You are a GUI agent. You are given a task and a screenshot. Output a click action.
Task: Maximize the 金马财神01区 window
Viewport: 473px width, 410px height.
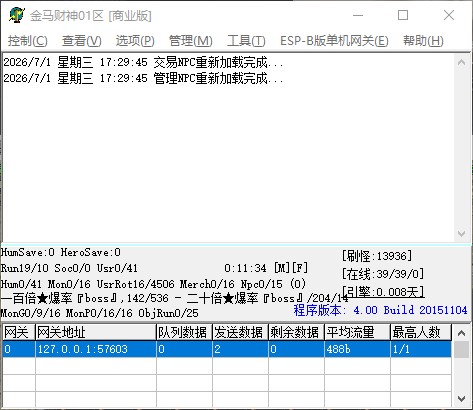coord(403,15)
